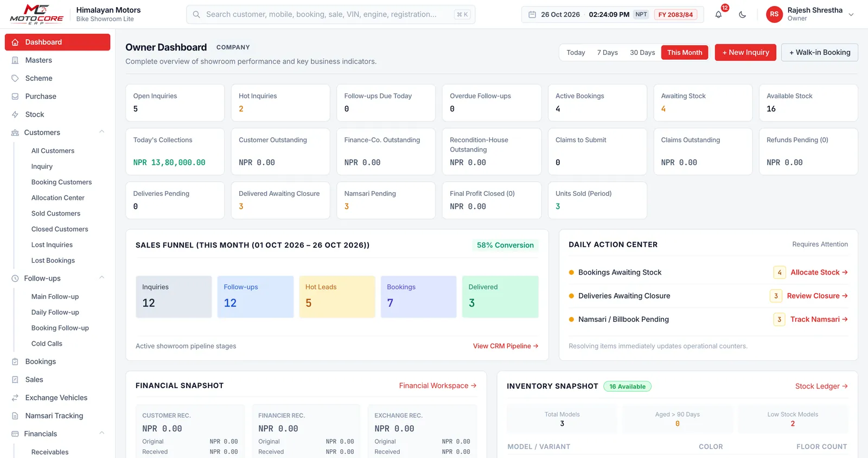The width and height of the screenshot is (868, 458).
Task: Open Allocation Center in sidebar
Action: coord(58,198)
